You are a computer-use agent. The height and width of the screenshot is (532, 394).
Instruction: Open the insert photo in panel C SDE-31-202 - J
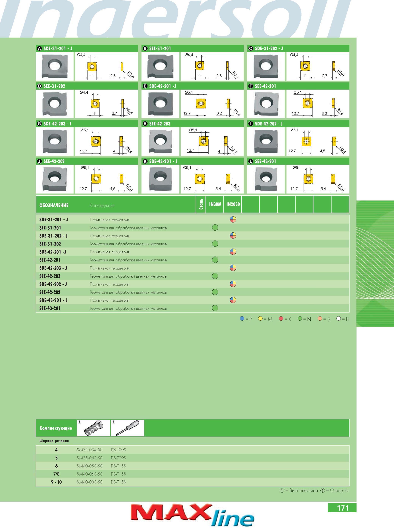(x=266, y=66)
